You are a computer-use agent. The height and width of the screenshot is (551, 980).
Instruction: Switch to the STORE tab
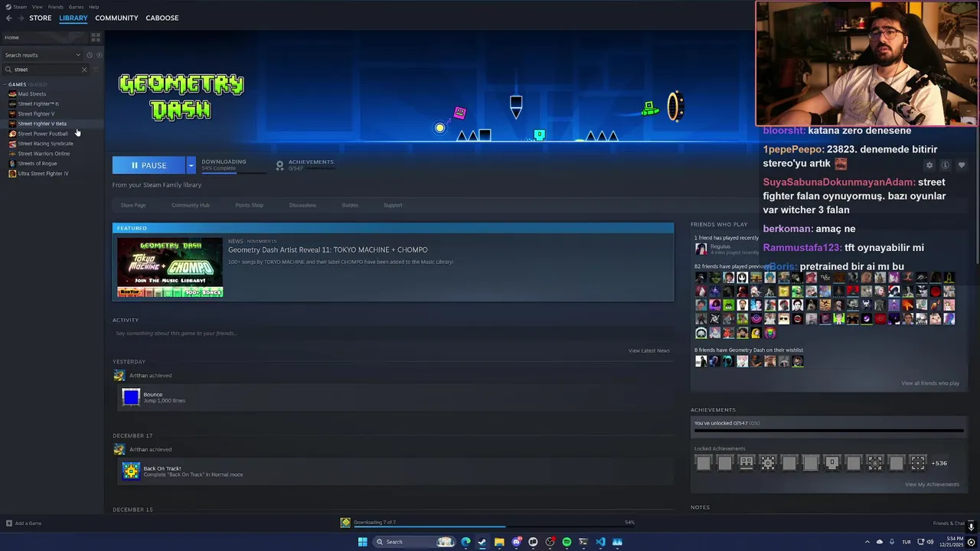pyautogui.click(x=41, y=18)
